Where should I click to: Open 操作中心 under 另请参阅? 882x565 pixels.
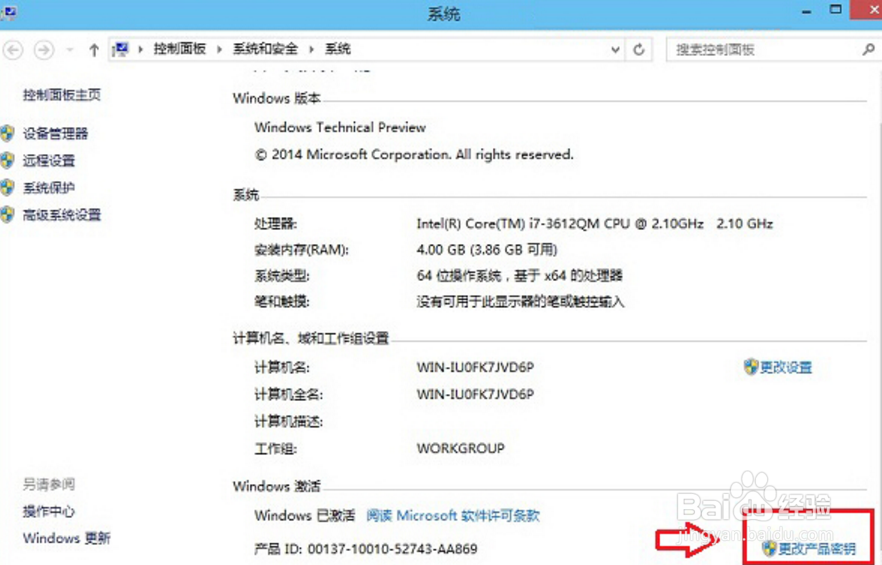click(x=49, y=511)
